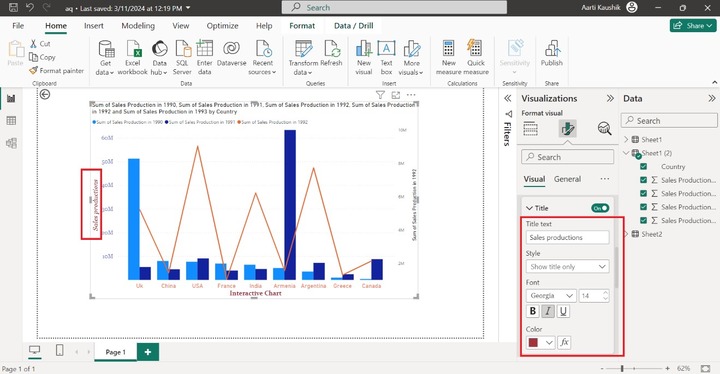Select the Format visual brush icon
The height and width of the screenshot is (374, 720).
pyautogui.click(x=568, y=129)
